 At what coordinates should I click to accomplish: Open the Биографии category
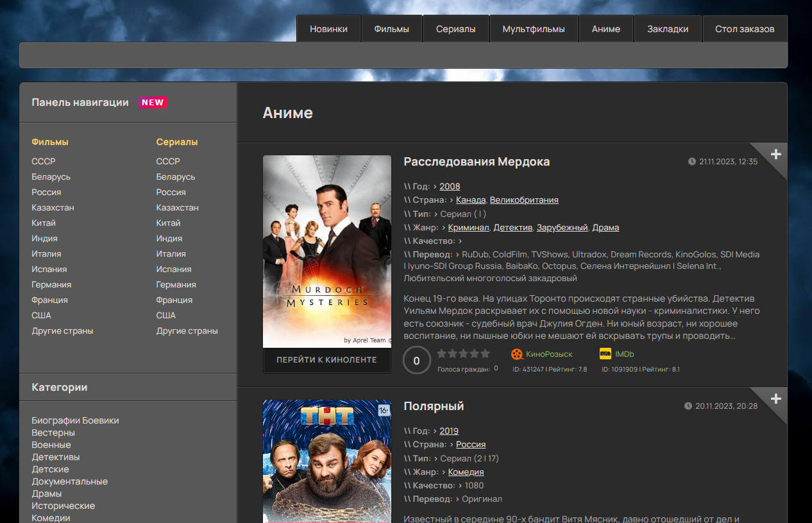click(56, 420)
